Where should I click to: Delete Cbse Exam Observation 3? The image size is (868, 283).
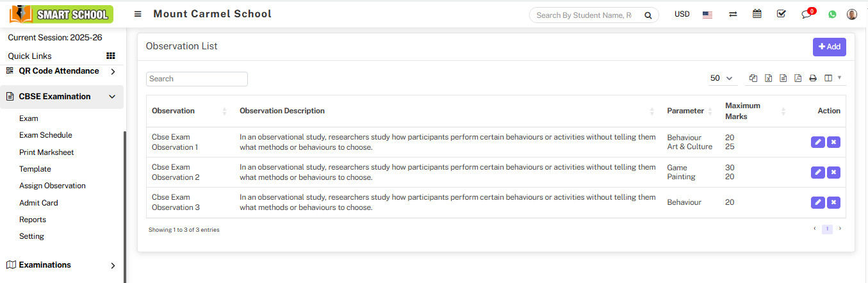pos(833,202)
